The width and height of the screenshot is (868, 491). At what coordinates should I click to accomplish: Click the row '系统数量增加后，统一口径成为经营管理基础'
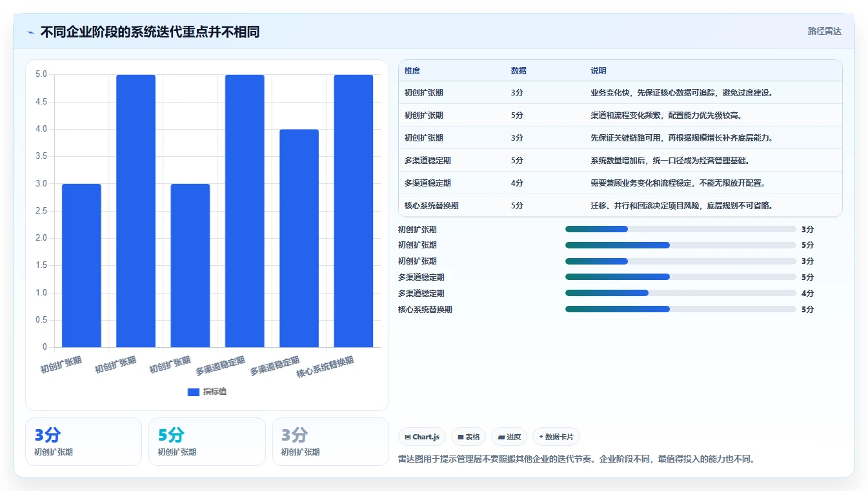point(620,160)
